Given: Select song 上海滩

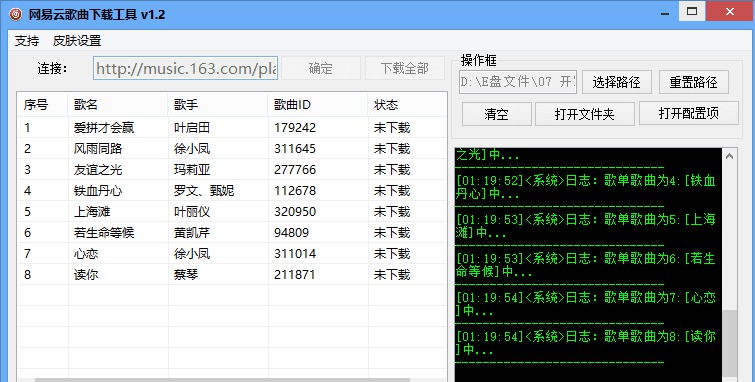Looking at the screenshot, I should click(x=92, y=211).
